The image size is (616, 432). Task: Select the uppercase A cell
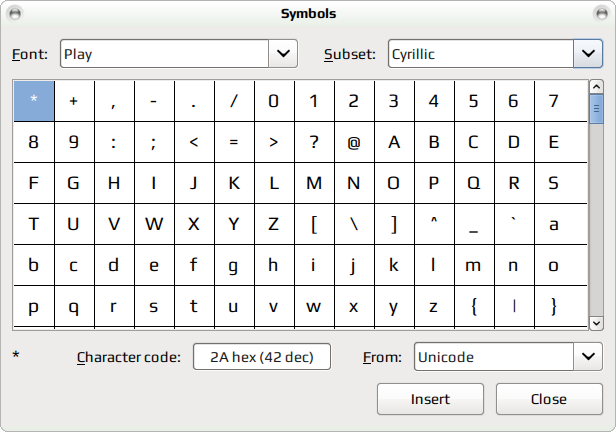click(394, 142)
